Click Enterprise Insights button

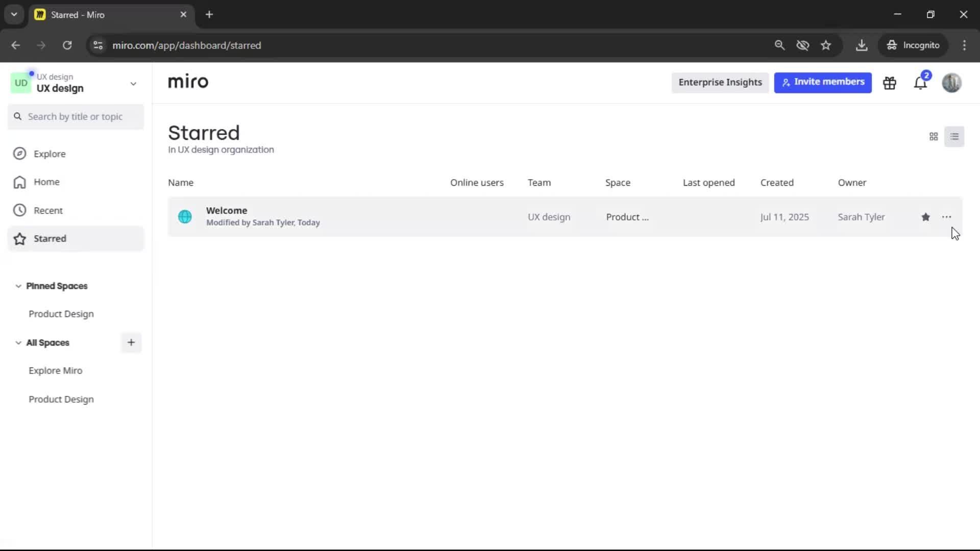(x=720, y=83)
